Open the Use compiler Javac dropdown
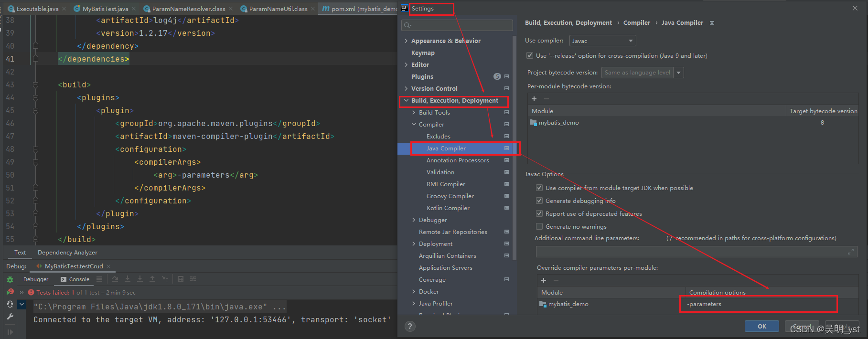The height and width of the screenshot is (339, 868). click(x=602, y=41)
